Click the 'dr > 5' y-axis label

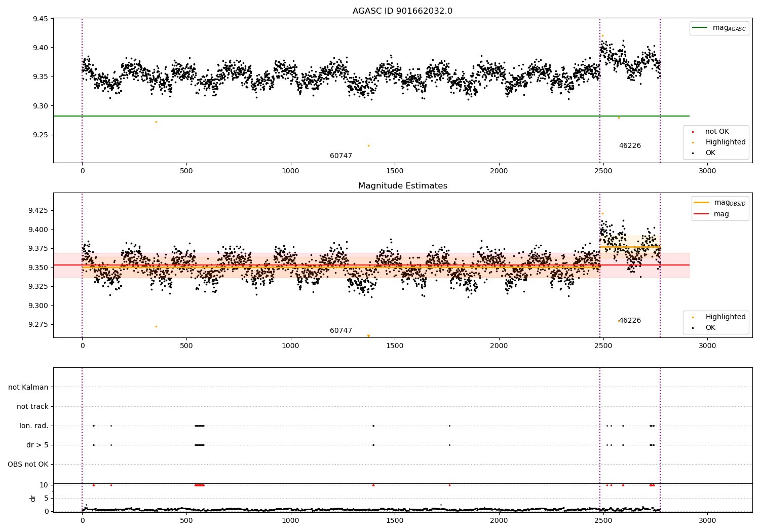pyautogui.click(x=37, y=445)
